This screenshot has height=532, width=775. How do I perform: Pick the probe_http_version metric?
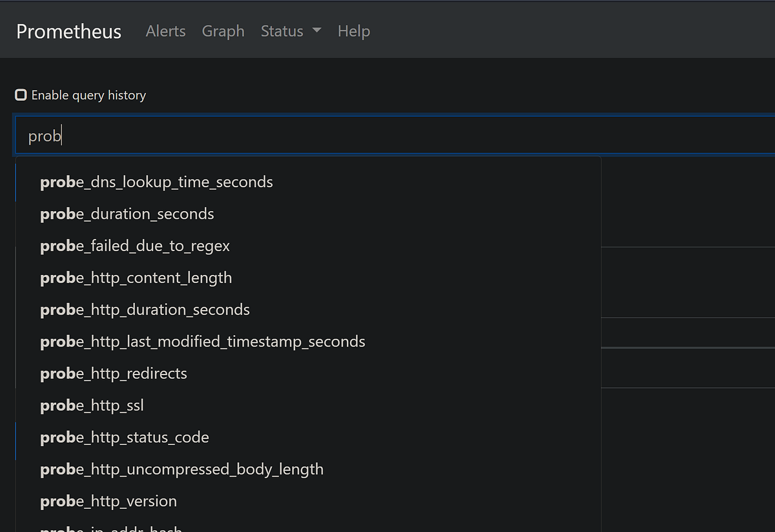click(x=108, y=501)
